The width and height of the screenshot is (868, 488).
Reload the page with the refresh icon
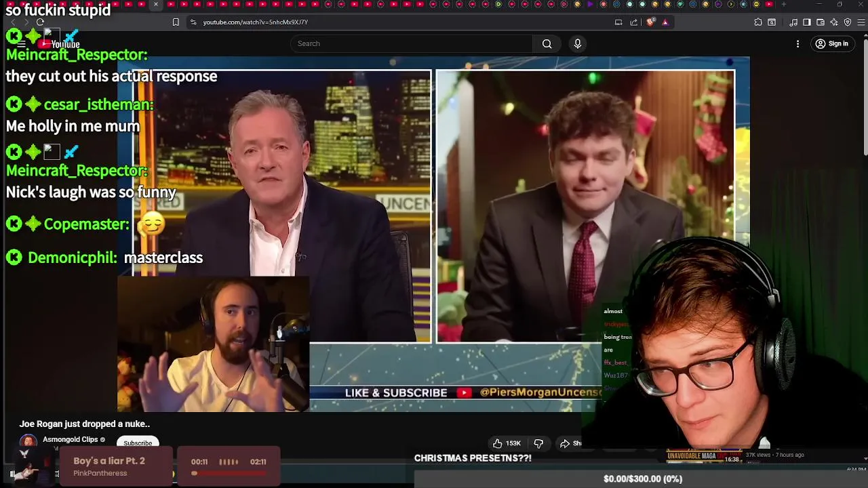[x=40, y=22]
